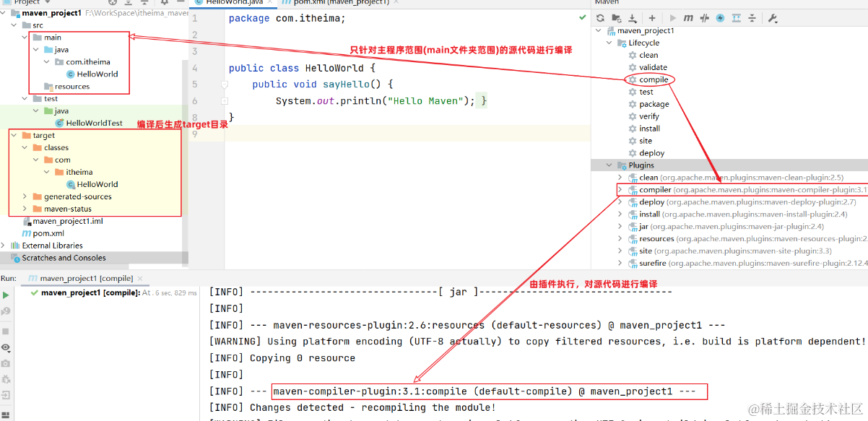Collapse the main folder
The image size is (868, 421).
[26, 38]
